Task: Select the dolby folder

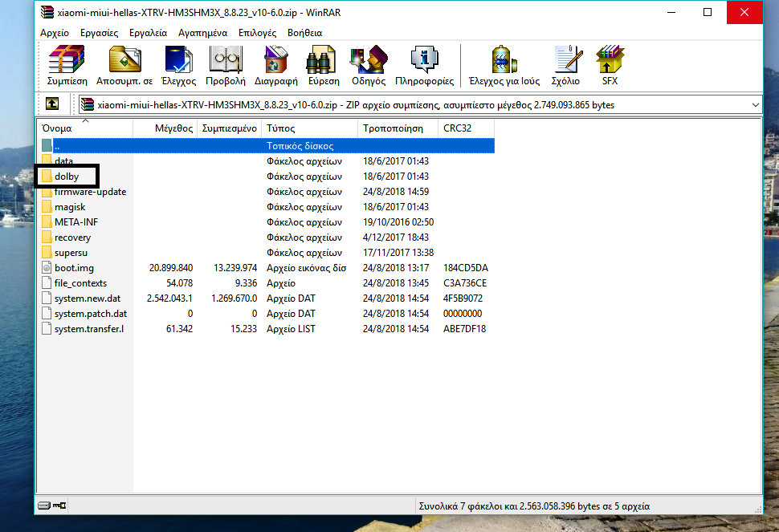Action: click(x=67, y=177)
